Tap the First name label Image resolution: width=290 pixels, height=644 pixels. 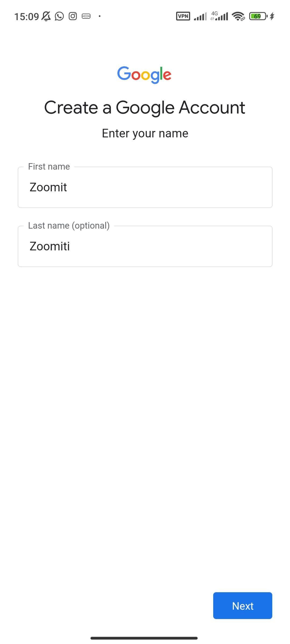[49, 166]
